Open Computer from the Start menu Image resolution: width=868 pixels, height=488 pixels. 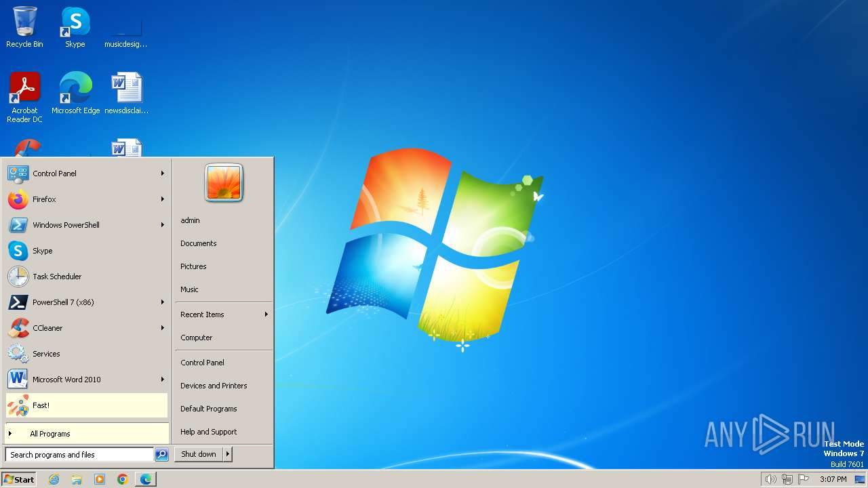point(224,338)
